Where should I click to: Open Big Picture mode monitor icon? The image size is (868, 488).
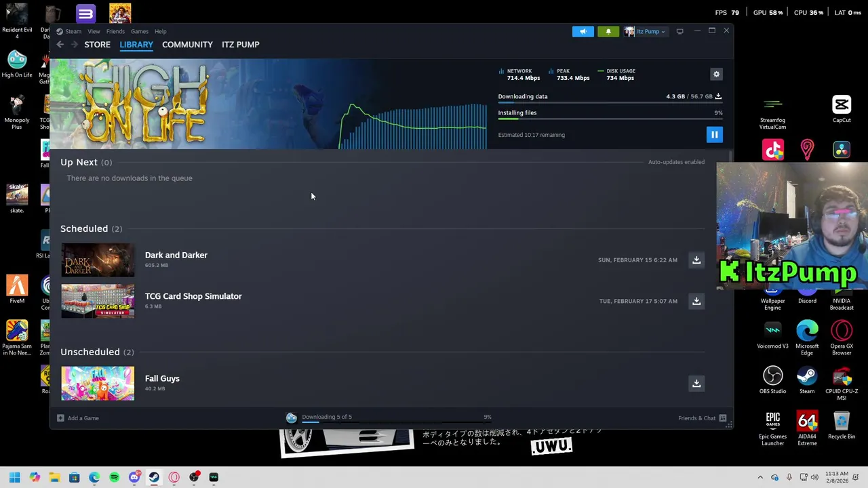[x=679, y=31]
